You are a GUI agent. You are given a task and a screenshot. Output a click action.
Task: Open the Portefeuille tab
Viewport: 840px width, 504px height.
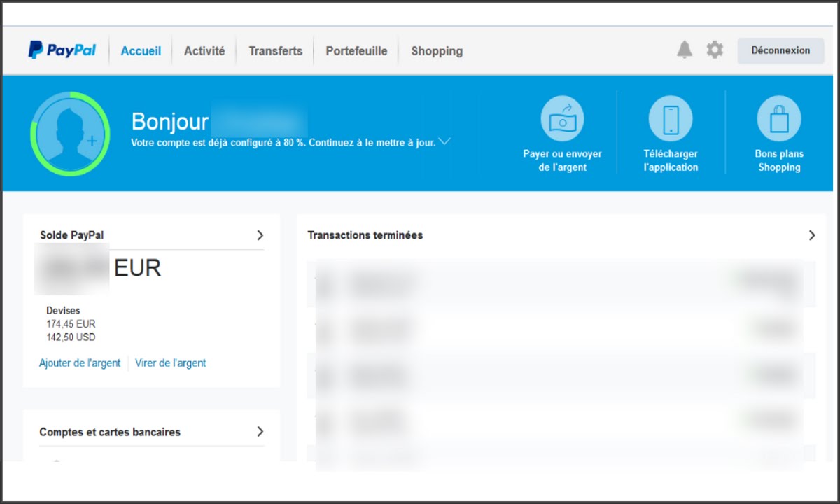(x=356, y=51)
